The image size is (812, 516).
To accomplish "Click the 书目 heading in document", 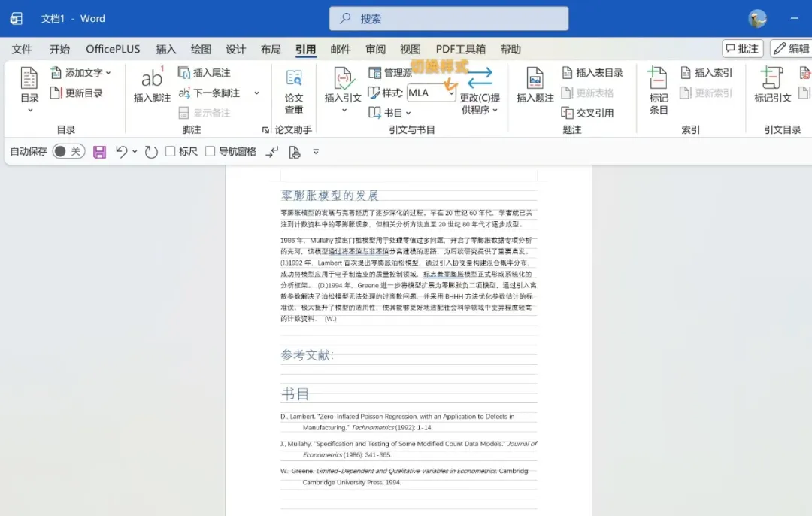I will 295,393.
